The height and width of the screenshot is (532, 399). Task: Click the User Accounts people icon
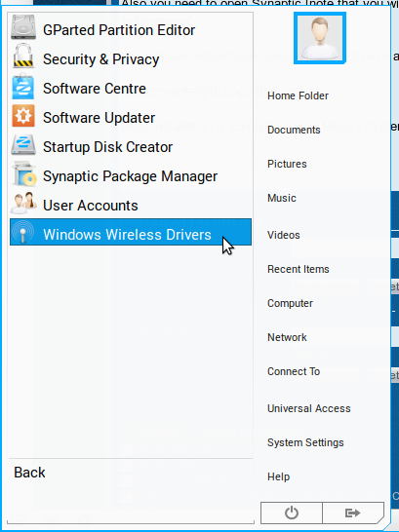[x=23, y=204]
